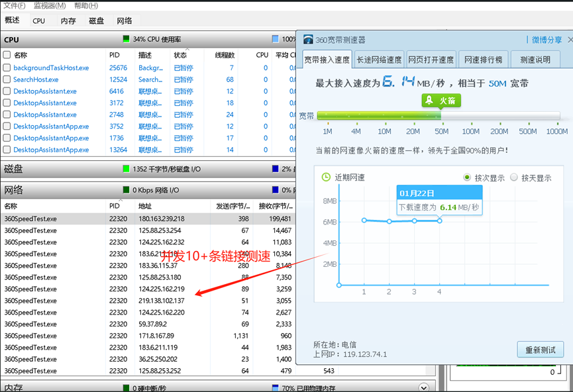Select the 125.88.253.254 network row

(148, 230)
